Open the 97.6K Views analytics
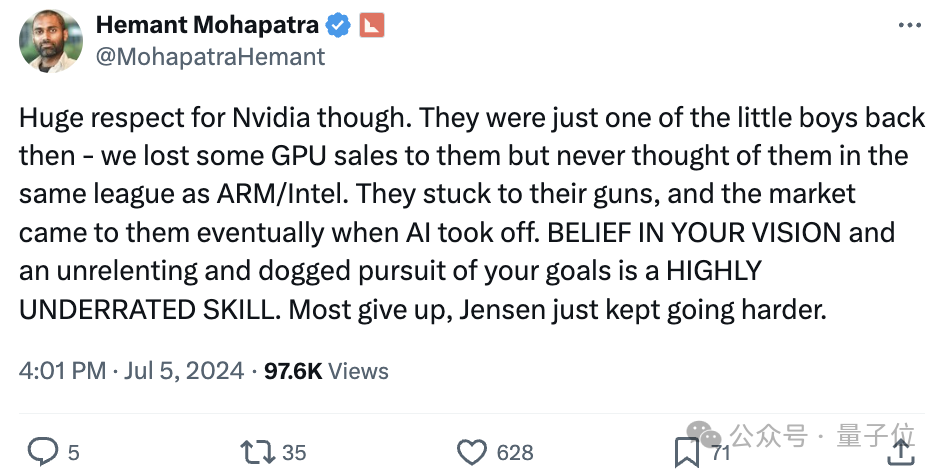946x474 pixels. [x=326, y=371]
